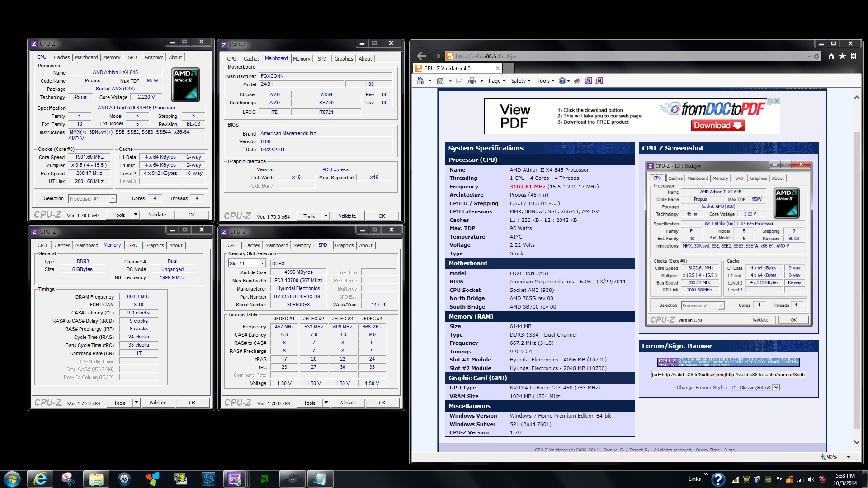Screen dimensions: 868x488
Task: Click the forum banner BBCode text field
Action: pos(728,375)
